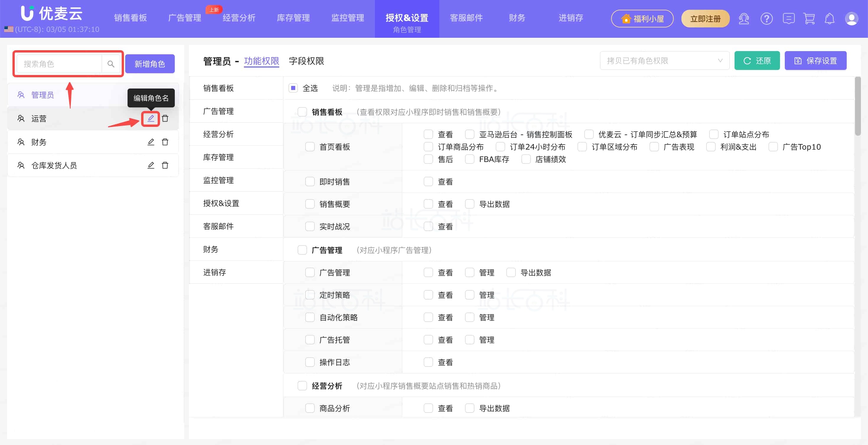The width and height of the screenshot is (868, 445).
Task: Check the 首页看板 checkbox
Action: (x=310, y=147)
